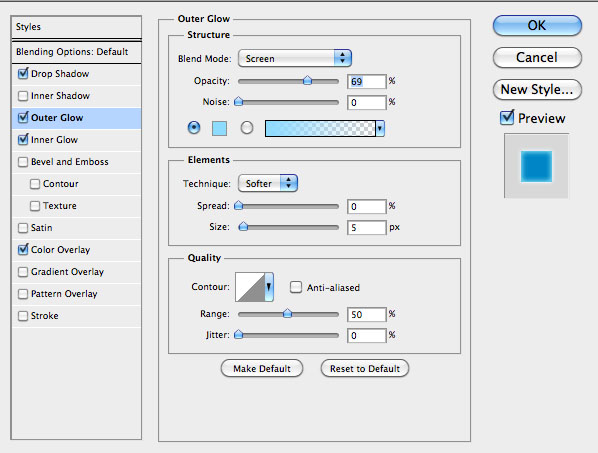Click the Reset to Default button
Image resolution: width=598 pixels, height=453 pixels.
(365, 369)
